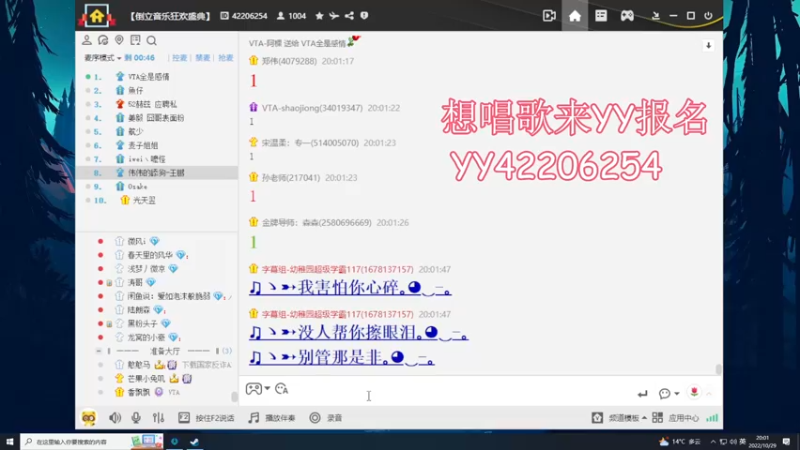This screenshot has height=450, width=800.
Task: Toggle speaker volume icon
Action: [115, 418]
